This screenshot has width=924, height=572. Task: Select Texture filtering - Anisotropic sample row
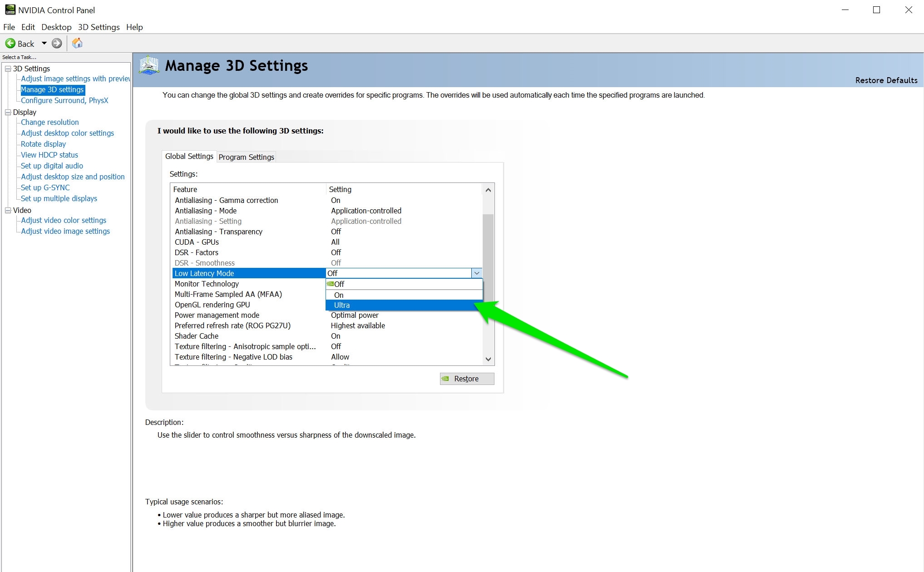click(x=326, y=346)
